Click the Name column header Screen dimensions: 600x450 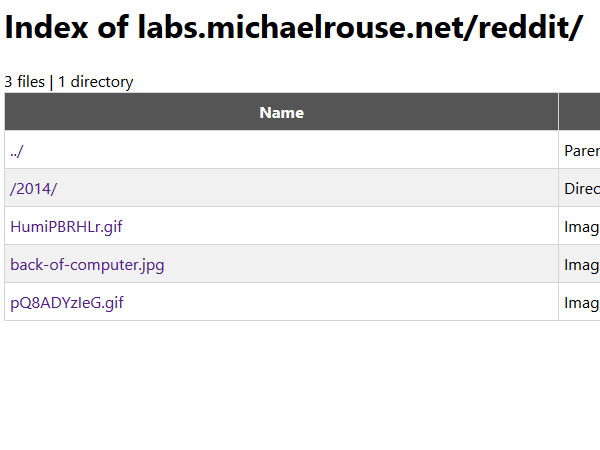[282, 112]
